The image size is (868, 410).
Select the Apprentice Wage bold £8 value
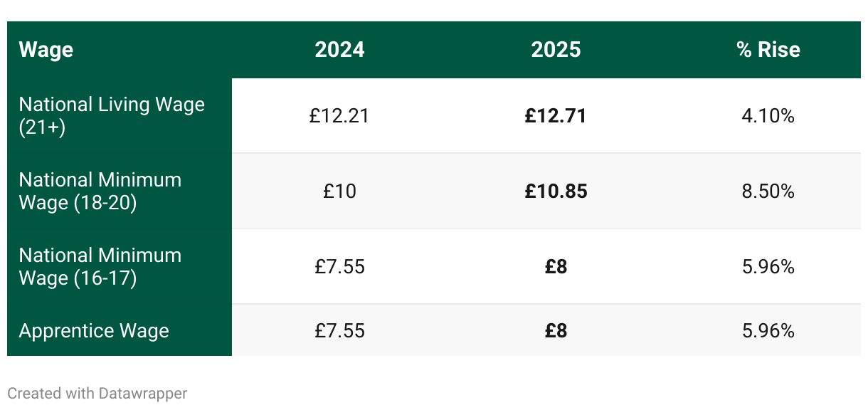(556, 331)
